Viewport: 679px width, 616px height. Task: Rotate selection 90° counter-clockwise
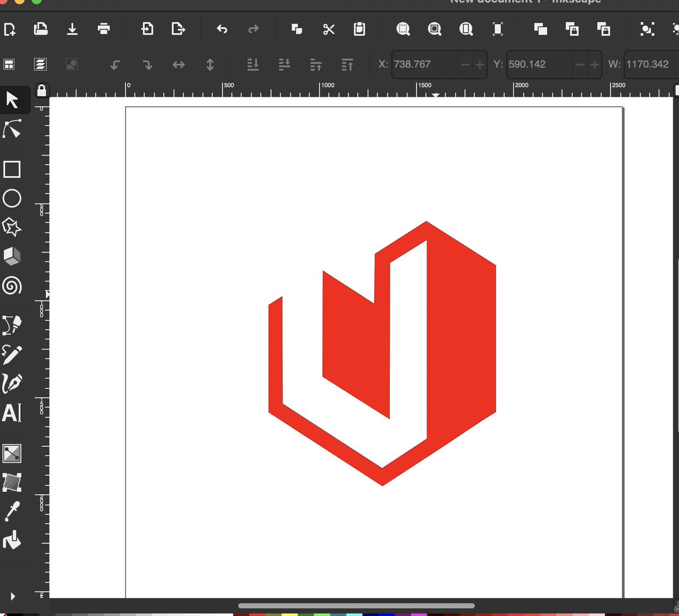tap(115, 65)
